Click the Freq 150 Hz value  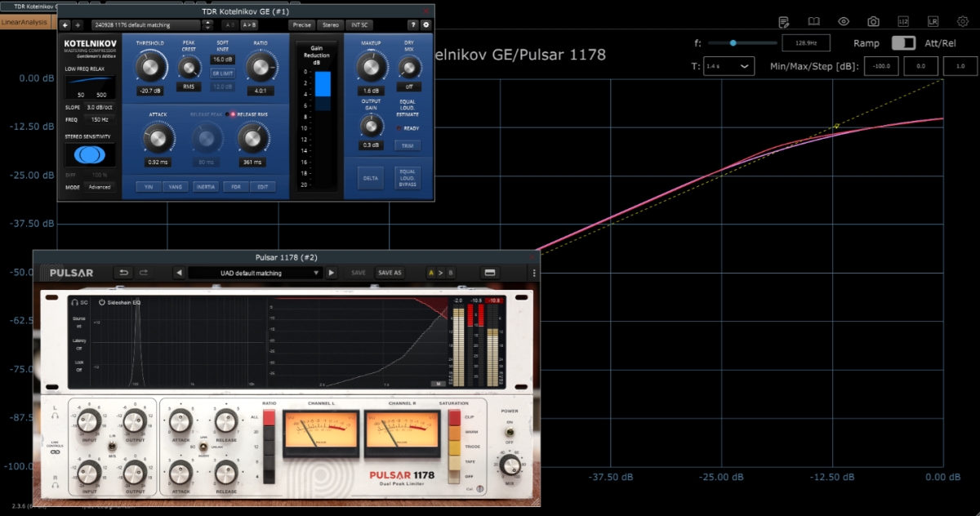point(99,119)
